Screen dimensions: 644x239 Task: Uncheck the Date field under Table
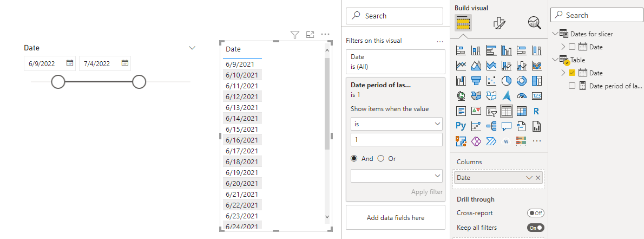[x=572, y=73]
